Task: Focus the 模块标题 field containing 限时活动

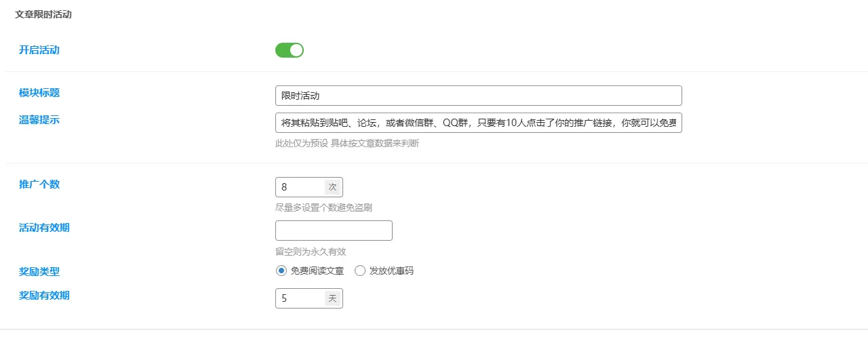Action: [x=478, y=96]
